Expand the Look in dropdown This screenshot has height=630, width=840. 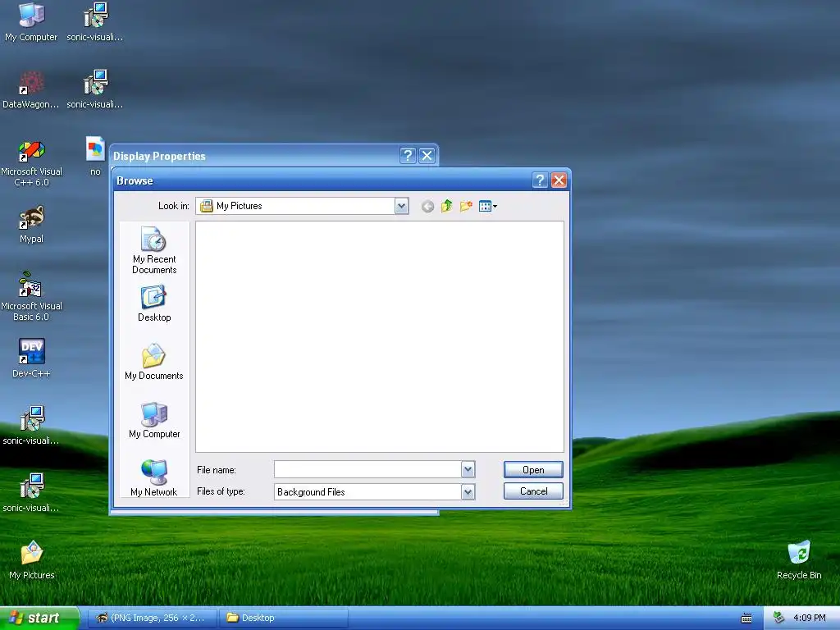[401, 206]
